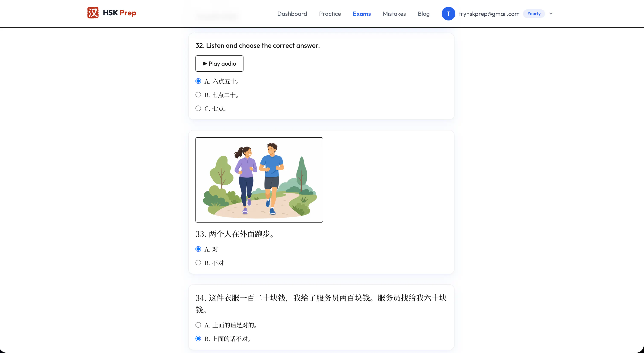
Task: Play audio for question 32
Action: (219, 64)
